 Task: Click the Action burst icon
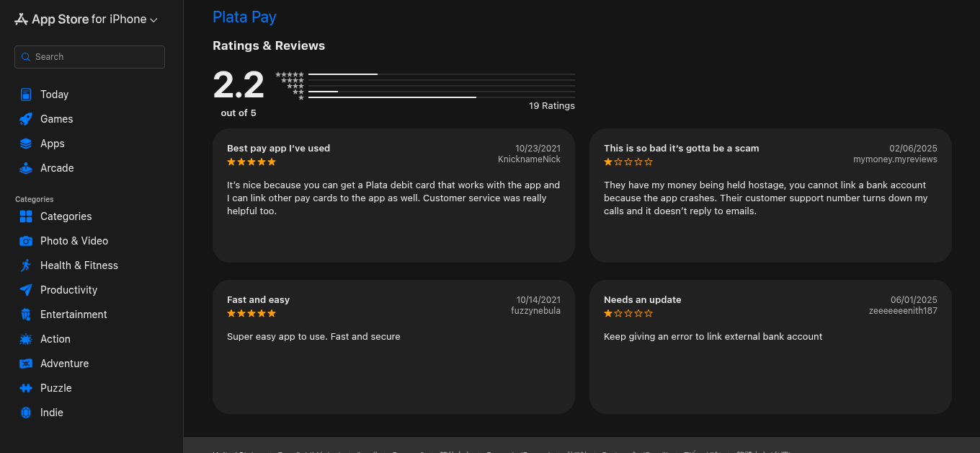[26, 339]
